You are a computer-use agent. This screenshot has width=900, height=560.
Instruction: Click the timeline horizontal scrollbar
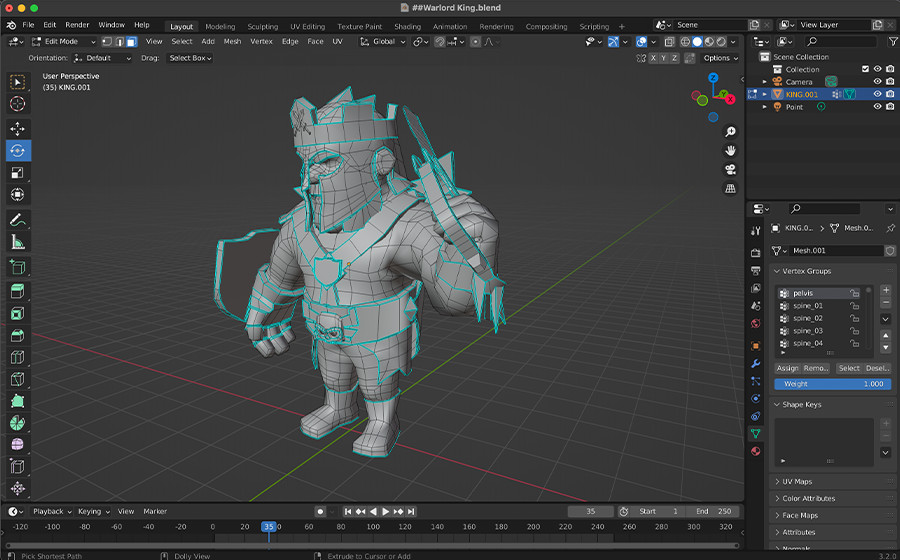[x=371, y=546]
